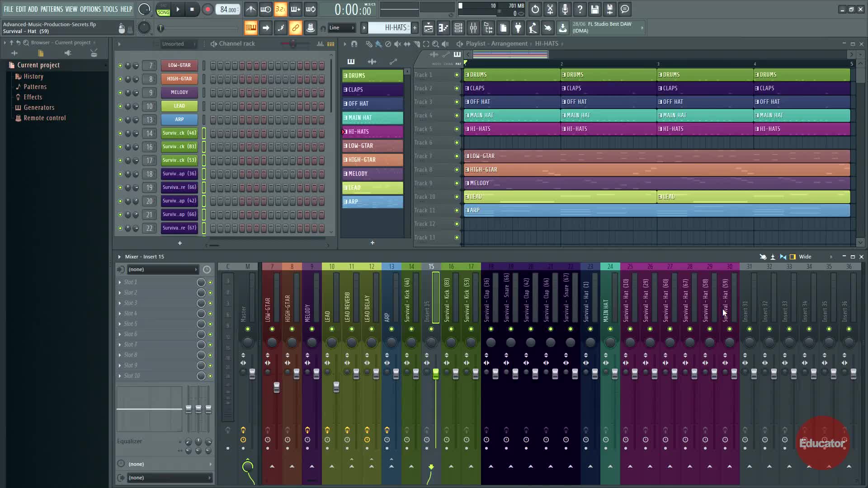Screen dimensions: 868x488
Task: Open the TOOLS menu
Action: click(110, 9)
